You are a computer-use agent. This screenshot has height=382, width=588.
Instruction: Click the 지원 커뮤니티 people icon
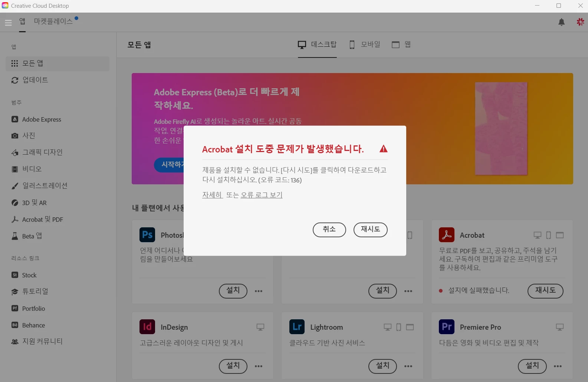pyautogui.click(x=15, y=342)
